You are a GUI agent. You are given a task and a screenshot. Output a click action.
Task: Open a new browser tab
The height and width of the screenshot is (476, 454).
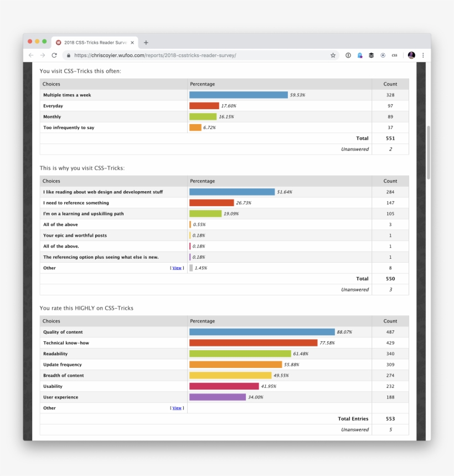click(146, 43)
